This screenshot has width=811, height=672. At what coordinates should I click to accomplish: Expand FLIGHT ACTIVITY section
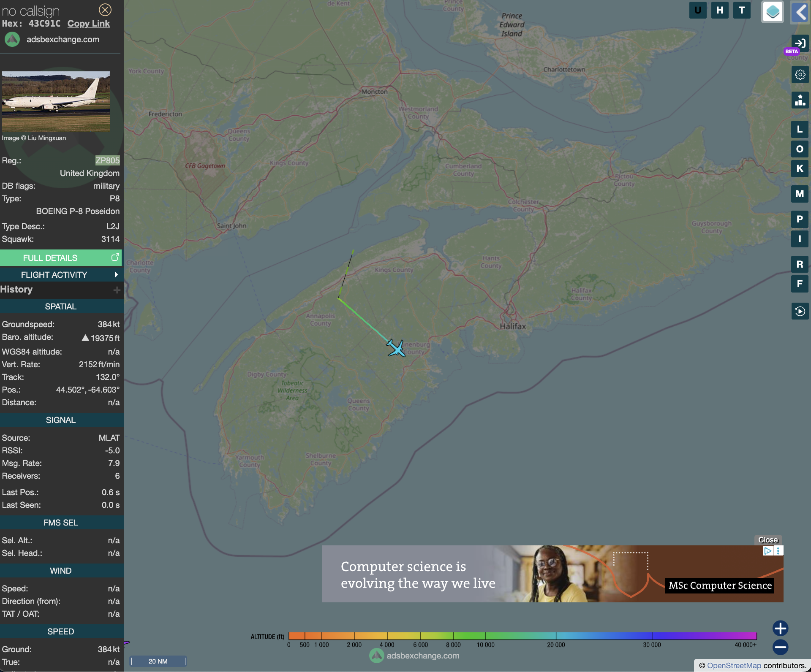tap(61, 275)
